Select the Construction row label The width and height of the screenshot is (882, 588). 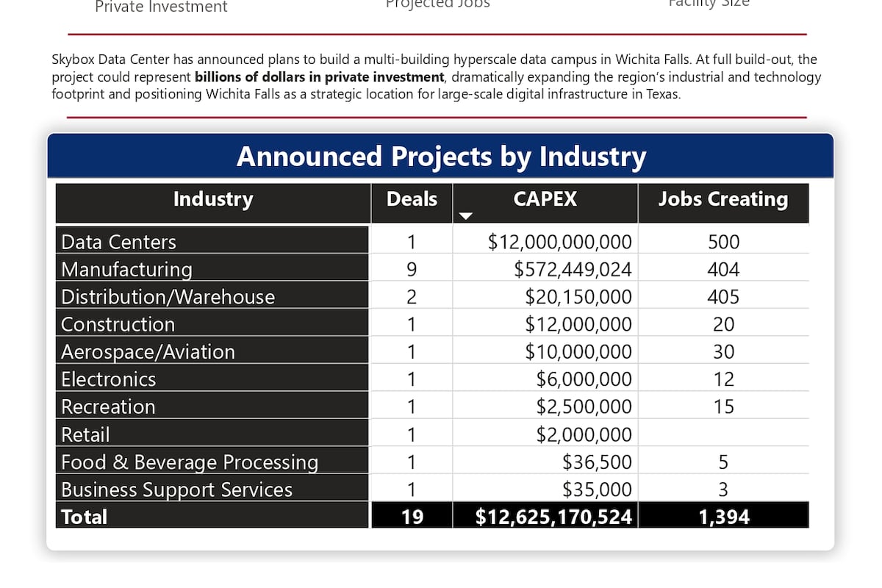coord(118,324)
